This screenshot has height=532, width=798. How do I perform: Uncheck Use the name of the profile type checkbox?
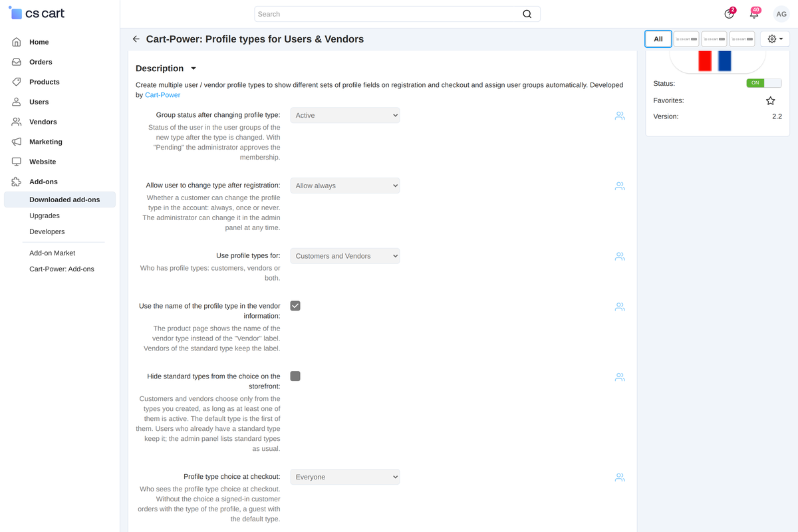coord(295,306)
